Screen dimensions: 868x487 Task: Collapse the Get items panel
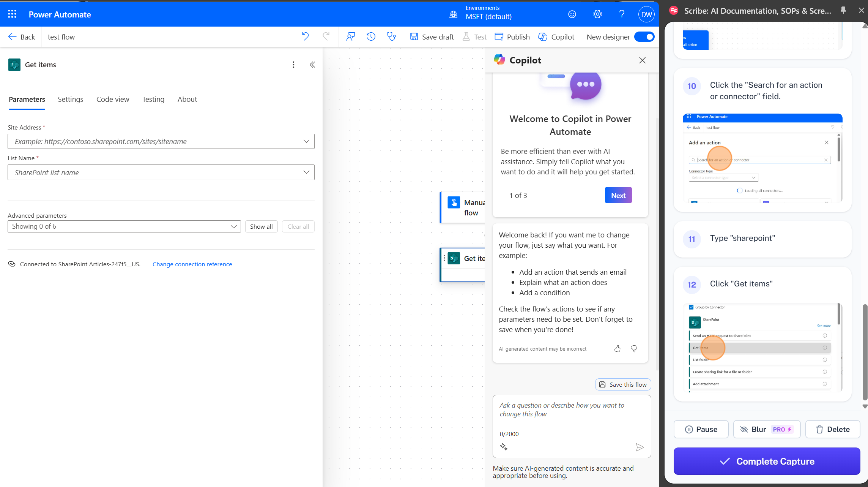pos(312,65)
